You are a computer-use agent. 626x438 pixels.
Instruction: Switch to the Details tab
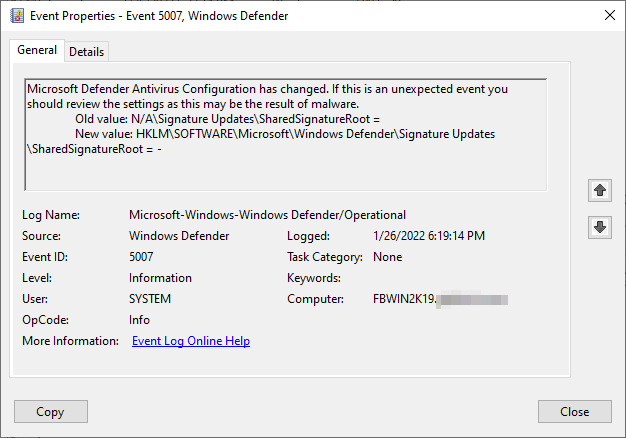tap(86, 52)
